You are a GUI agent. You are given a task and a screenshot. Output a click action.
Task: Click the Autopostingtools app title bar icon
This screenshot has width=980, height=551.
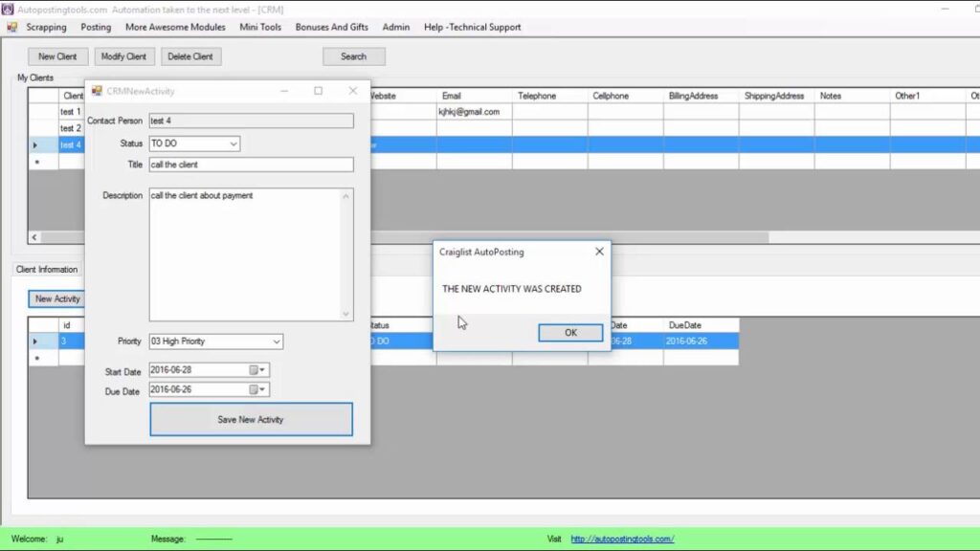tap(8, 10)
